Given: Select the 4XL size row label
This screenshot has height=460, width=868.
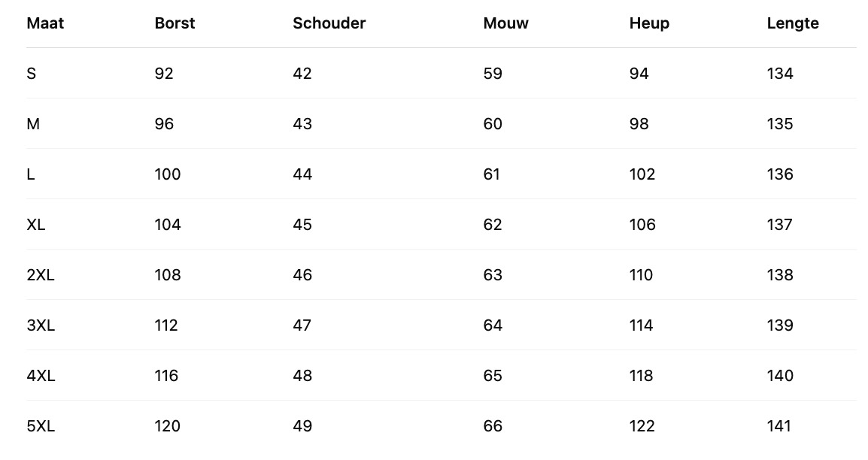Looking at the screenshot, I should point(41,376).
